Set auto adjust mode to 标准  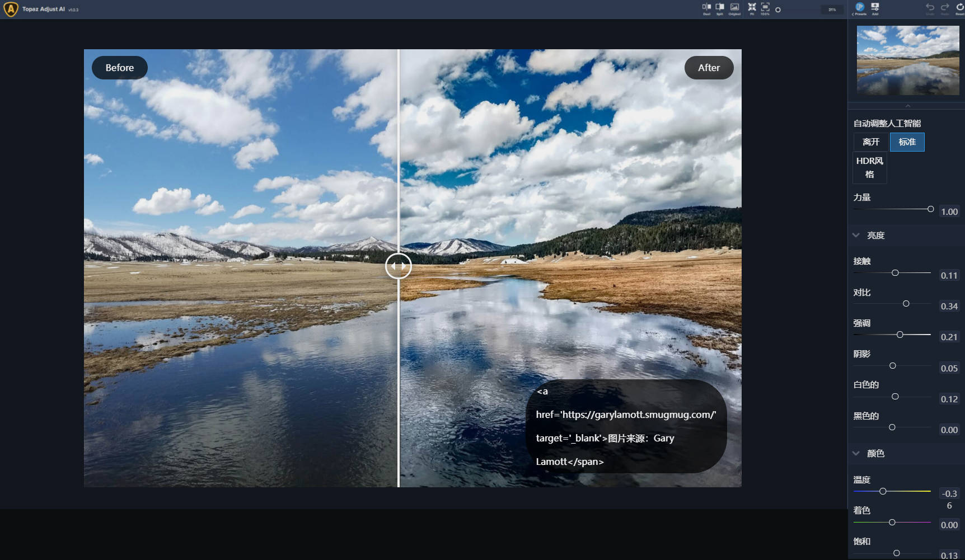pyautogui.click(x=907, y=142)
